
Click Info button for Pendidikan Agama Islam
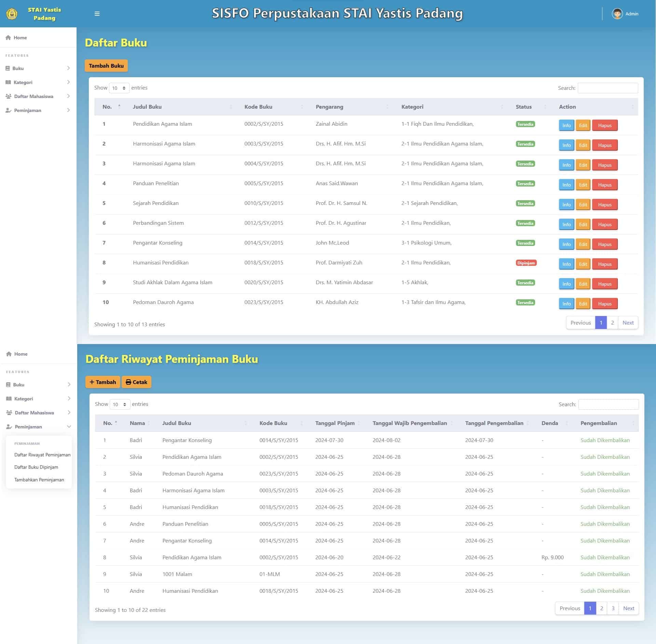566,125
